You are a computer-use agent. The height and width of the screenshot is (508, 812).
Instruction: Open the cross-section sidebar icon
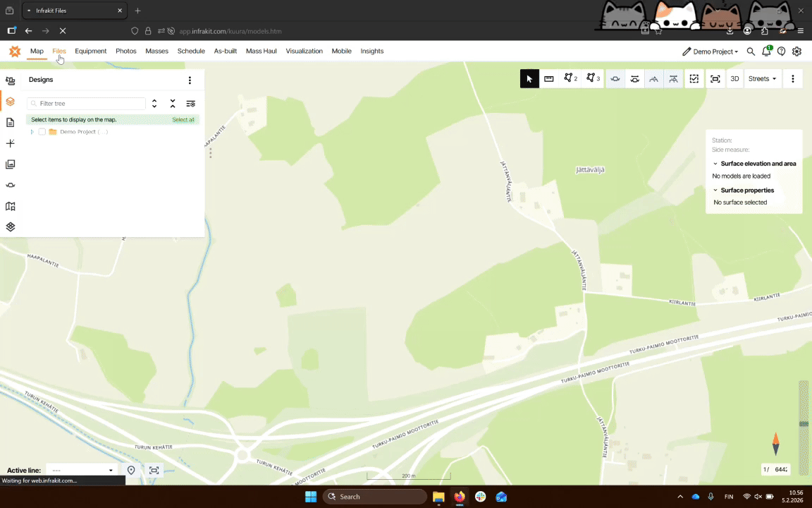(11, 185)
